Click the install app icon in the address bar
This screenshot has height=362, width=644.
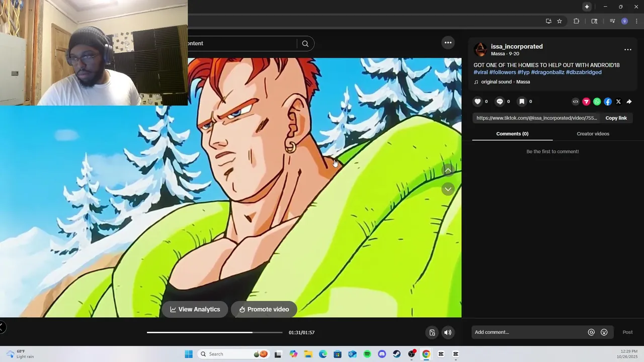[x=548, y=21]
